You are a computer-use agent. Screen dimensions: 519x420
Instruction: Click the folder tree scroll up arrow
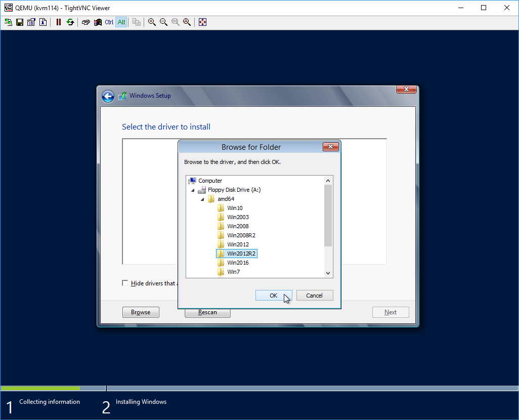click(x=328, y=181)
